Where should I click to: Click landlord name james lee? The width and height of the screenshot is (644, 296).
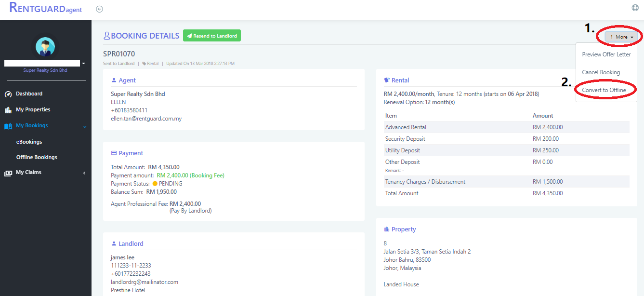pos(122,257)
